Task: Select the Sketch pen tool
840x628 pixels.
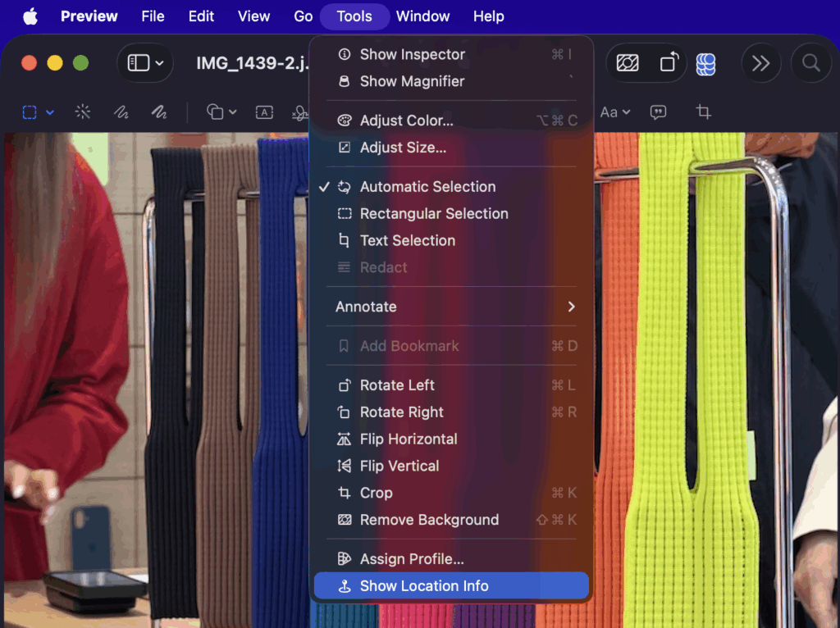Action: [x=121, y=112]
